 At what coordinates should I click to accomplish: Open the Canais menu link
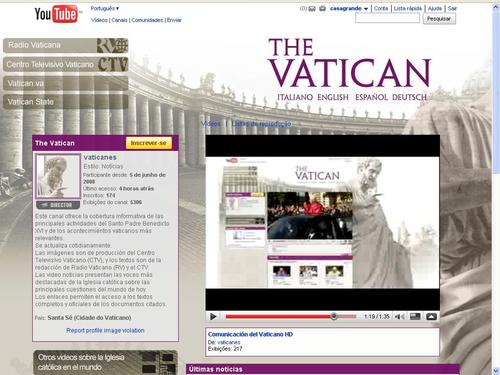coord(119,20)
